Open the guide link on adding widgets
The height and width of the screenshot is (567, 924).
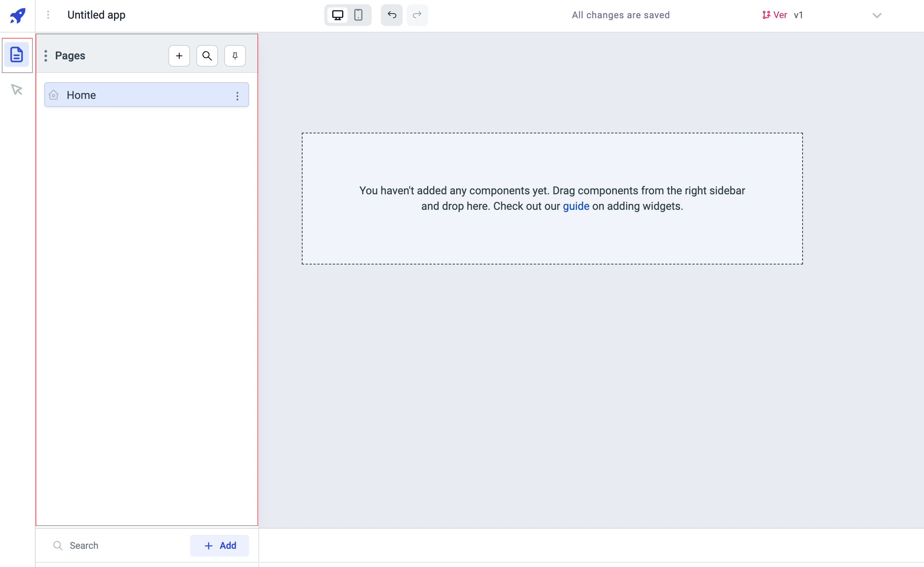[576, 206]
